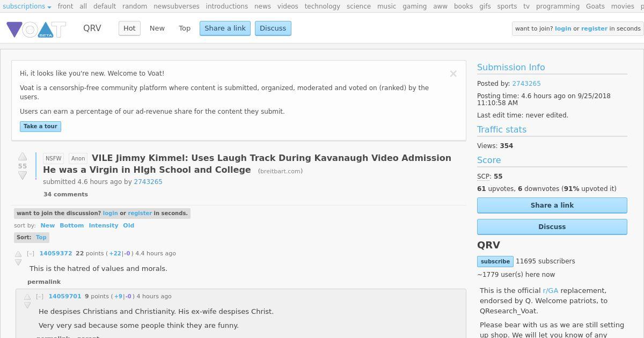Sort comments by Old
The height and width of the screenshot is (338, 644).
click(129, 225)
